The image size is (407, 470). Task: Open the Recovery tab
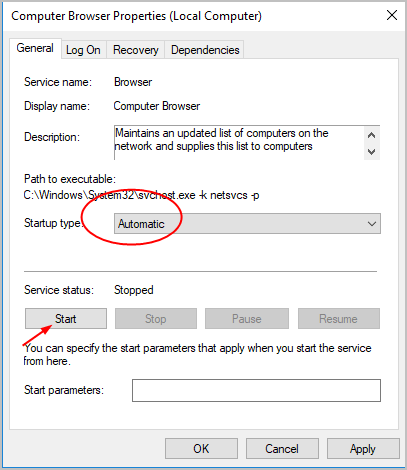[x=136, y=50]
